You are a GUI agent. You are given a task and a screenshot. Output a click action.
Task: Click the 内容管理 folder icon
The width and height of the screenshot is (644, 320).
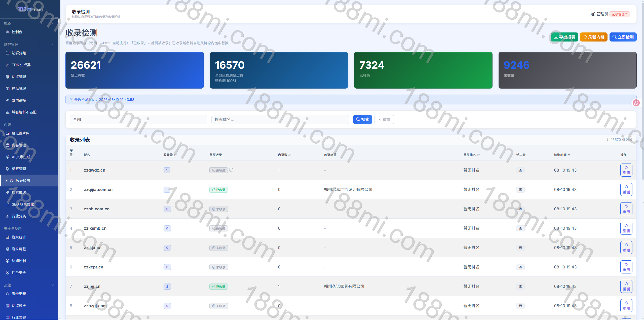(x=8, y=145)
